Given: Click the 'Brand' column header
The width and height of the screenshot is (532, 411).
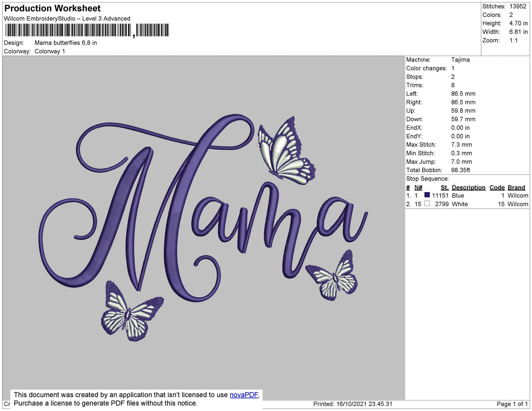Looking at the screenshot, I should coord(517,187).
